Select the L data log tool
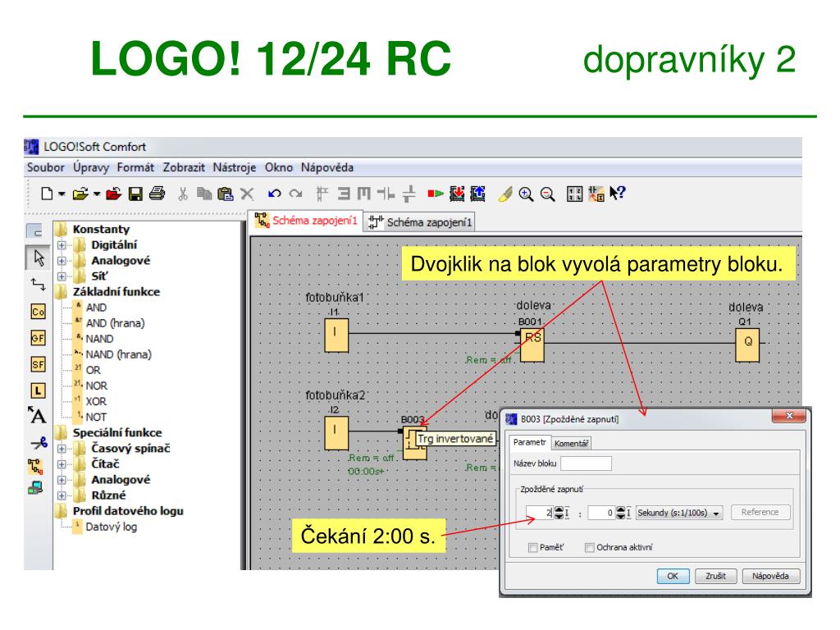Image resolution: width=840 pixels, height=630 pixels. (38, 391)
